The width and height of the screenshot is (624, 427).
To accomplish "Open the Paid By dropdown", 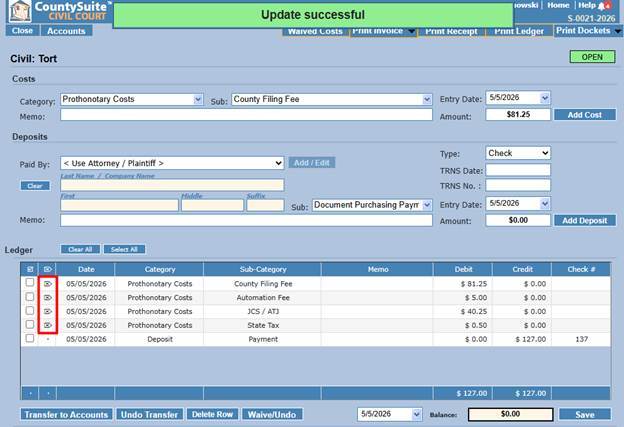I will pos(172,163).
